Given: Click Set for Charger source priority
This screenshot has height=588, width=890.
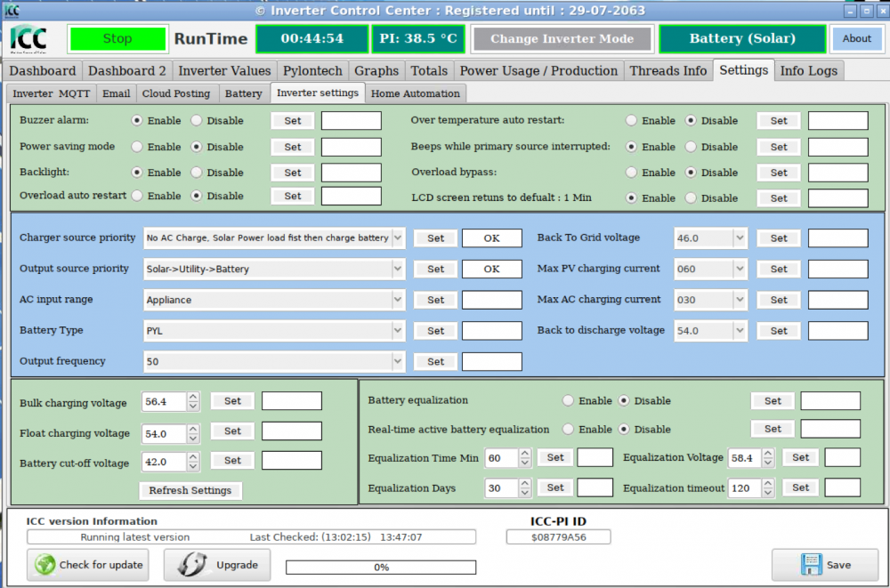Looking at the screenshot, I should [435, 238].
